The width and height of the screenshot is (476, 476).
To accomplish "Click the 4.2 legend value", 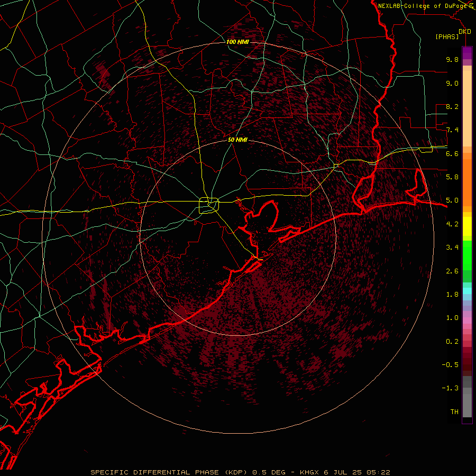I will [x=452, y=224].
